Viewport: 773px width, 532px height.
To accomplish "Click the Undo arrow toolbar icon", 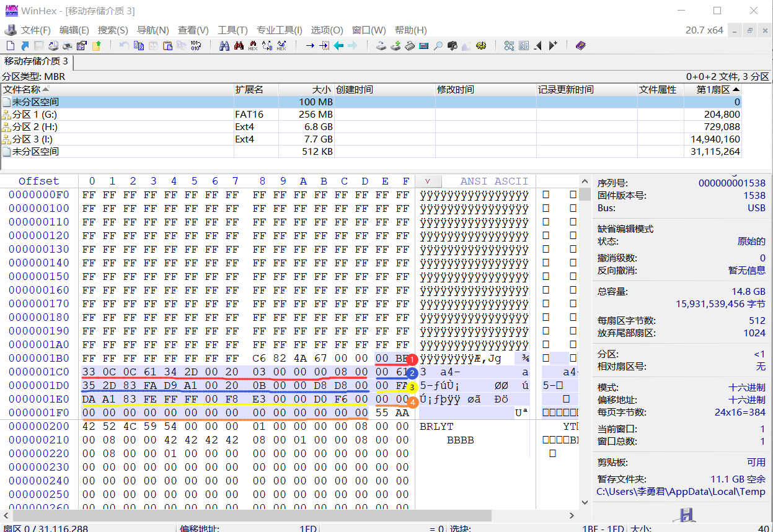I will [124, 46].
